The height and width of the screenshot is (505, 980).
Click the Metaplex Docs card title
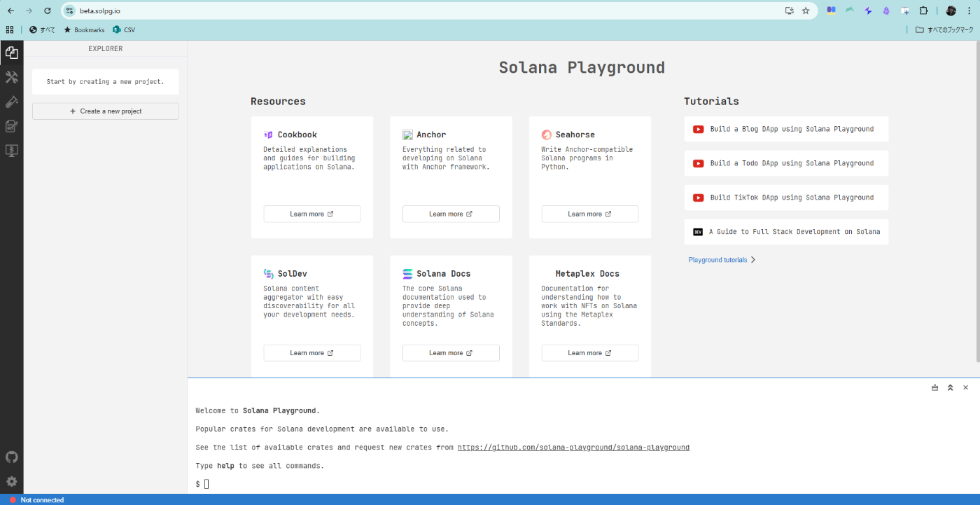point(587,274)
